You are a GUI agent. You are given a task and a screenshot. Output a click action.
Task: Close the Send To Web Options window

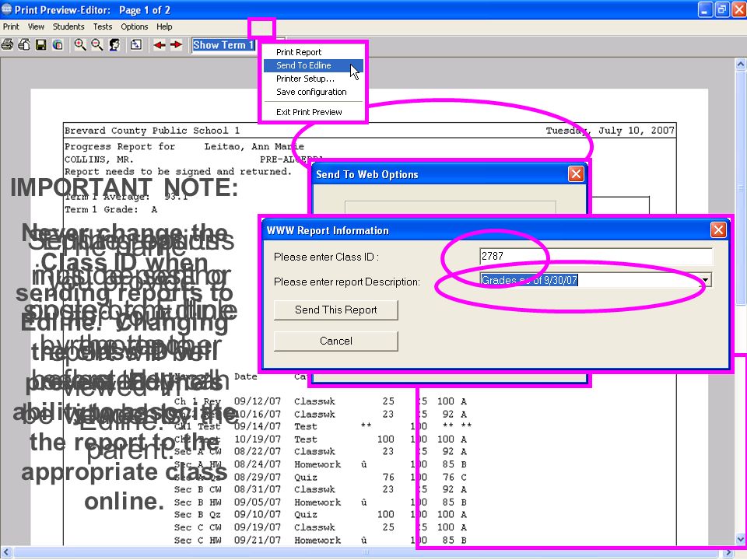(x=576, y=174)
